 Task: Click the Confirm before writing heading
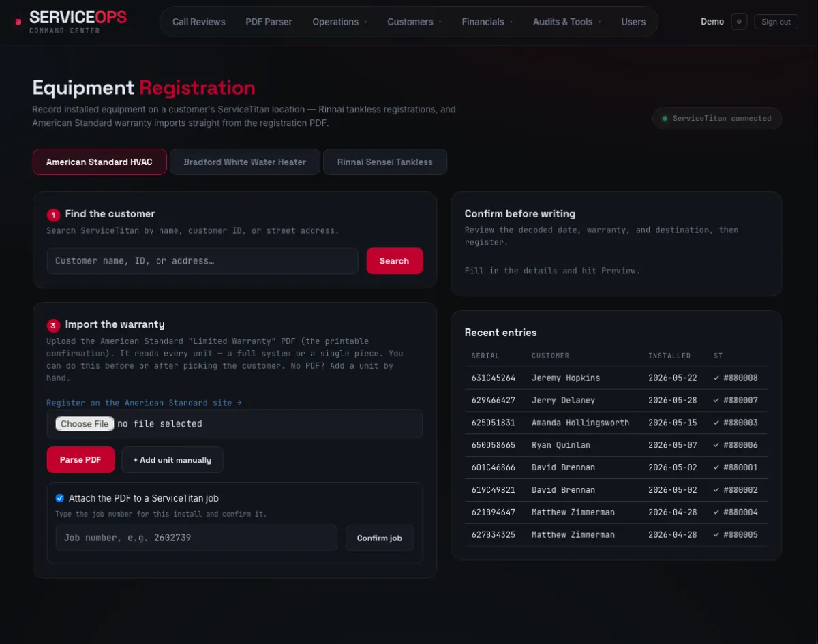(520, 213)
